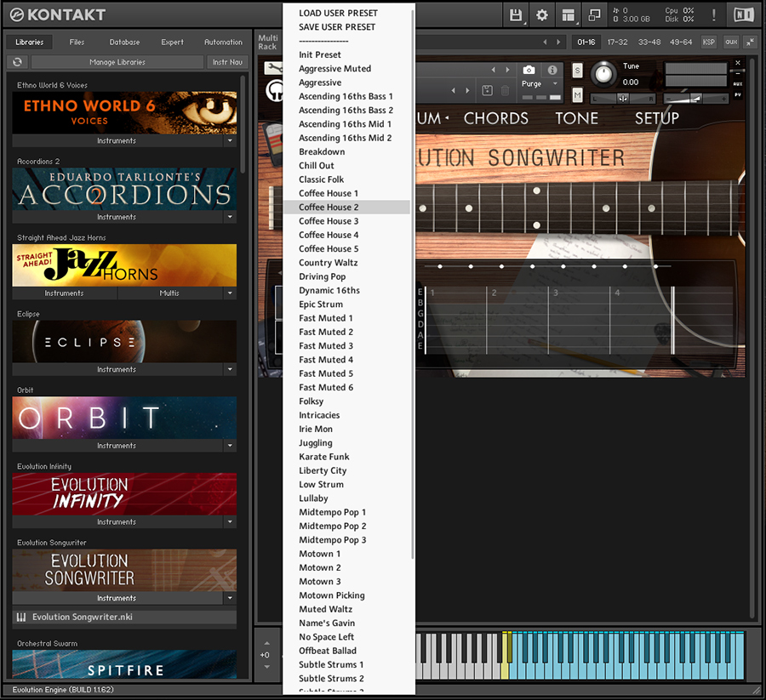Viewport: 766px width, 700px height.
Task: Open instrument edit mode wrench icon
Action: coord(274,68)
